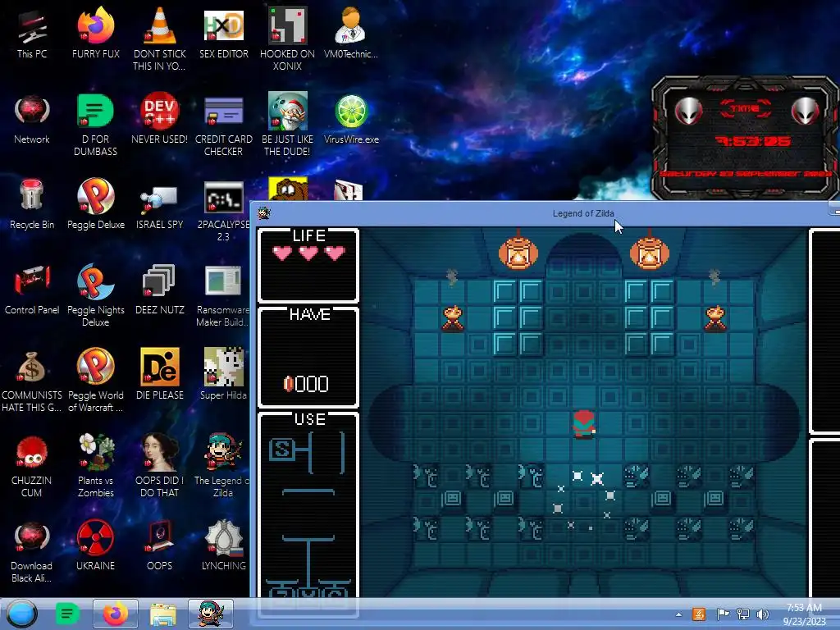This screenshot has width=840, height=630.
Task: Select the Zilda game taskbar button
Action: click(x=211, y=614)
